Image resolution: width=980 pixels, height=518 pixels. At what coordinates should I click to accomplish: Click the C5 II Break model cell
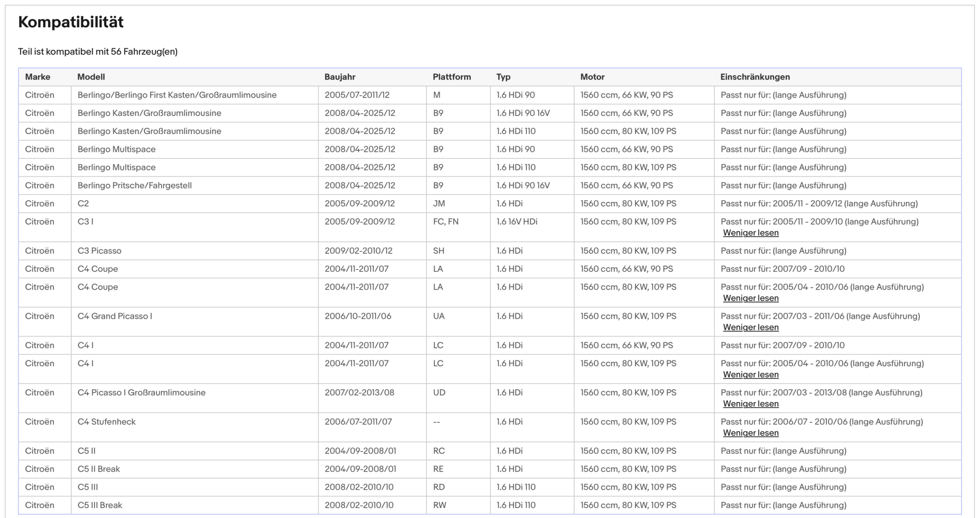click(195, 469)
